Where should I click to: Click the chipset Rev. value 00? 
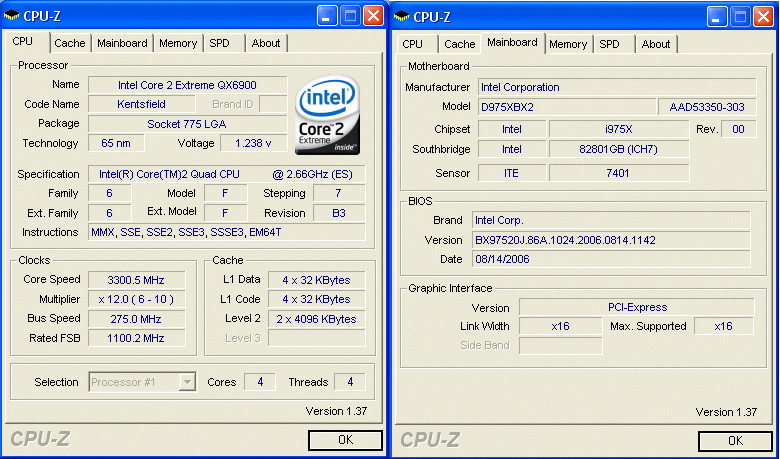(738, 129)
